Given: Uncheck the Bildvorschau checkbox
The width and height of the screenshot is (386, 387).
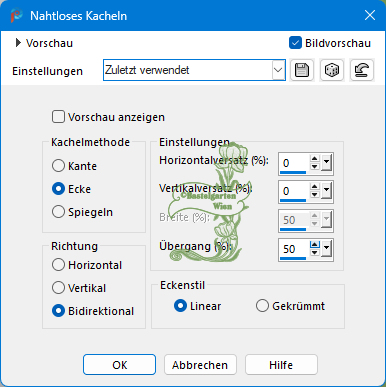Looking at the screenshot, I should point(295,43).
